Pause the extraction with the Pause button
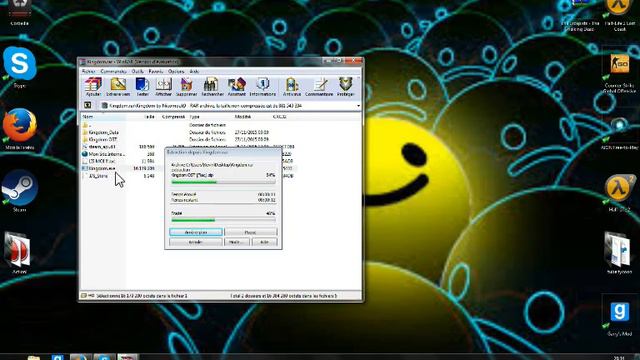Screen dimensions: 640x360 pyautogui.click(x=251, y=232)
